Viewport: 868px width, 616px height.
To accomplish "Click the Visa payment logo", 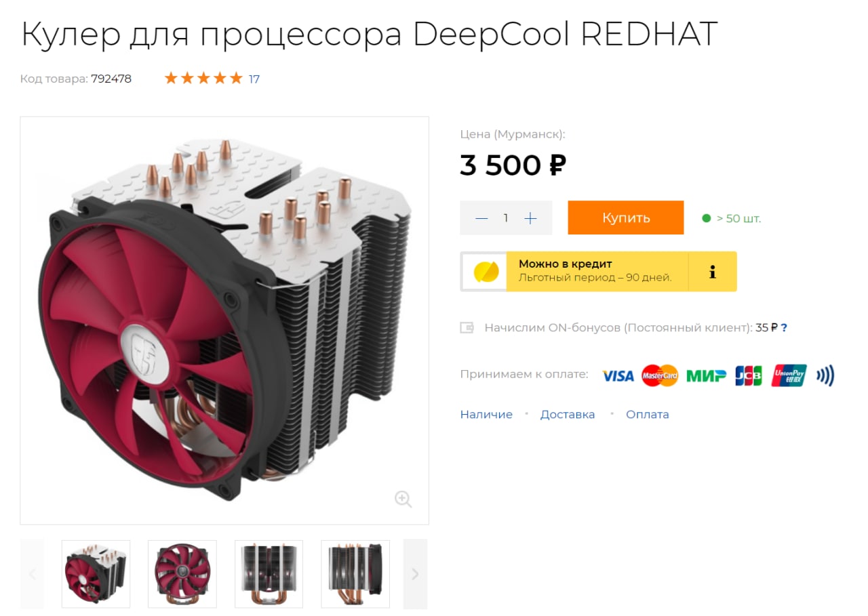I will [618, 375].
